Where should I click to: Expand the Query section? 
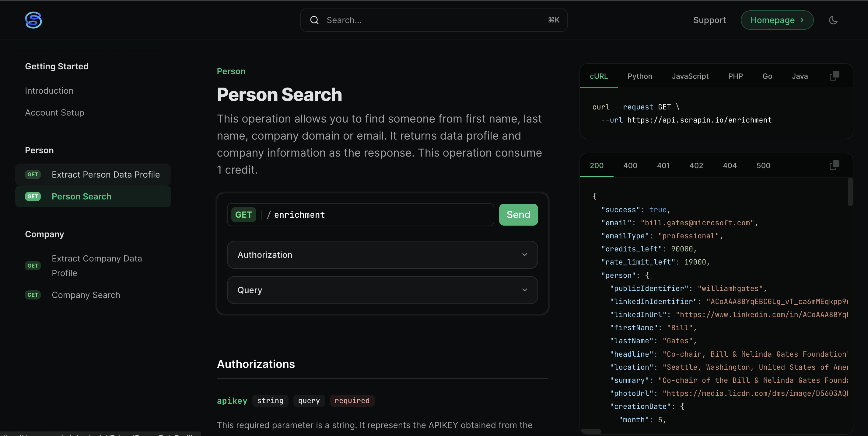(382, 290)
